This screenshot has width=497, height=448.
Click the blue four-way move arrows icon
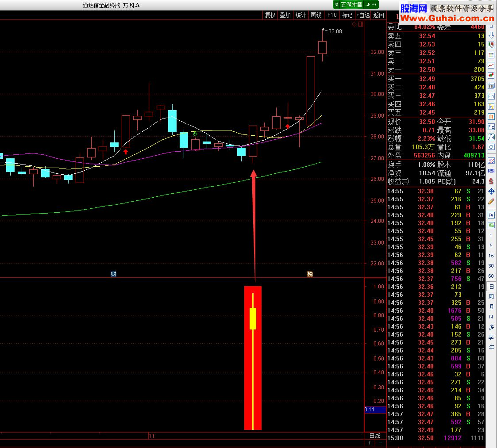click(x=491, y=191)
